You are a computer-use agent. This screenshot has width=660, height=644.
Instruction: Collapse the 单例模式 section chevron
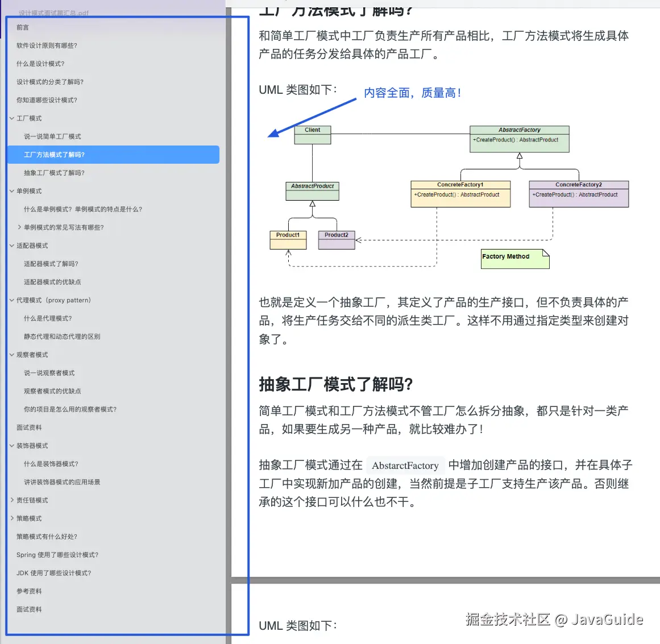coord(11,191)
